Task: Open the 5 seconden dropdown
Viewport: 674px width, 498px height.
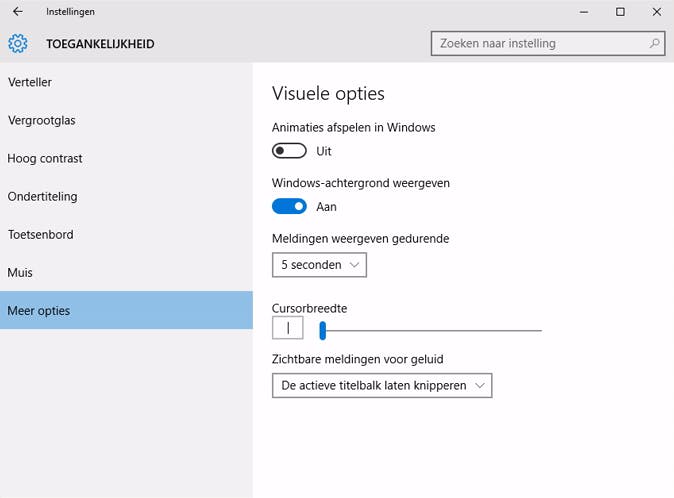Action: [x=319, y=265]
